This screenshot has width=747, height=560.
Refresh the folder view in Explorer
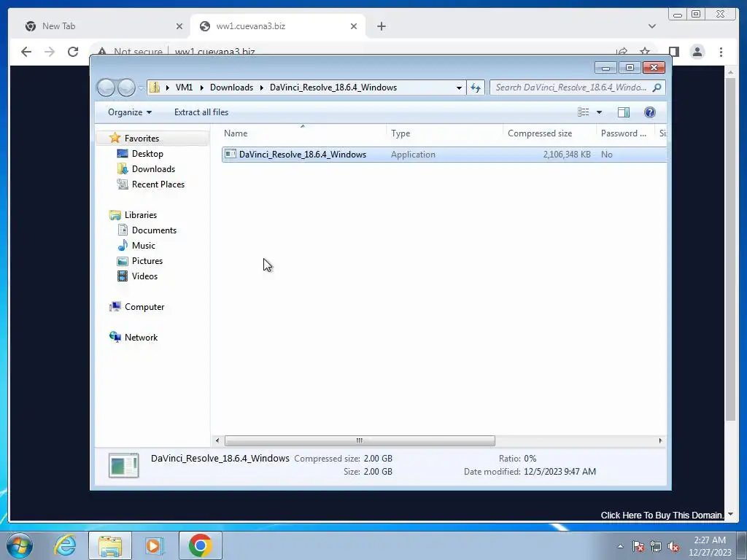click(476, 87)
